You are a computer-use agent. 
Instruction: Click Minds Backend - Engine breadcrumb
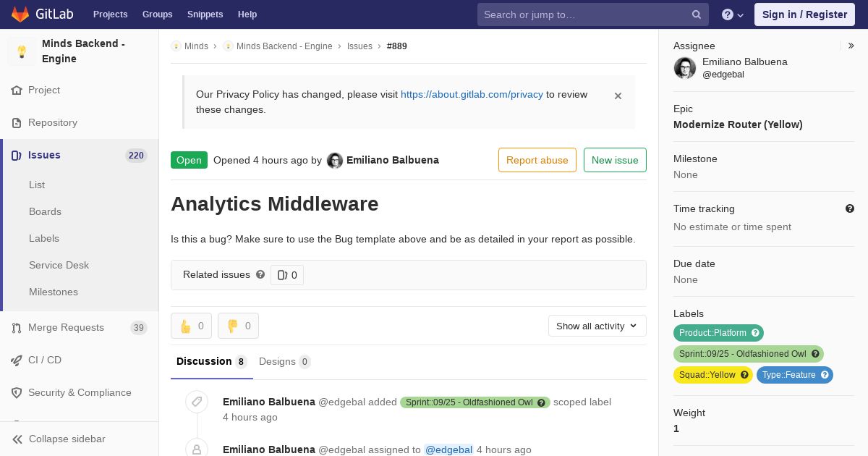click(x=284, y=46)
